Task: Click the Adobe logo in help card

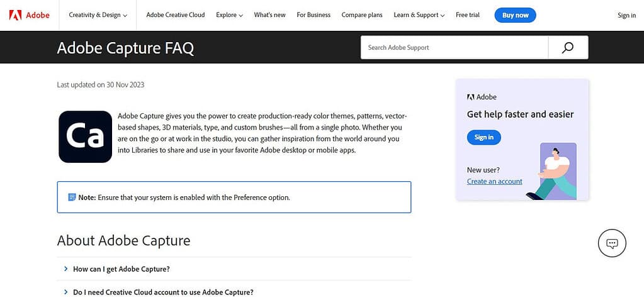Action: tap(482, 97)
